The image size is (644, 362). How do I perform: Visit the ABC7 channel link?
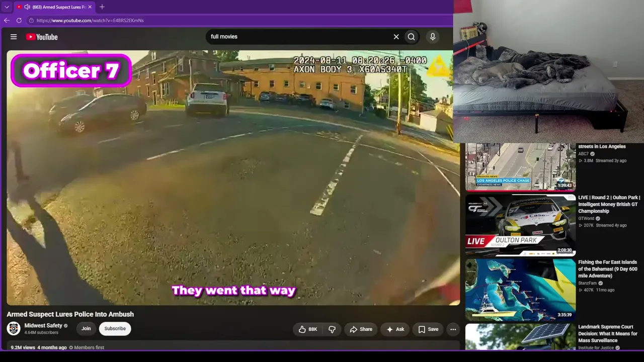(x=584, y=154)
